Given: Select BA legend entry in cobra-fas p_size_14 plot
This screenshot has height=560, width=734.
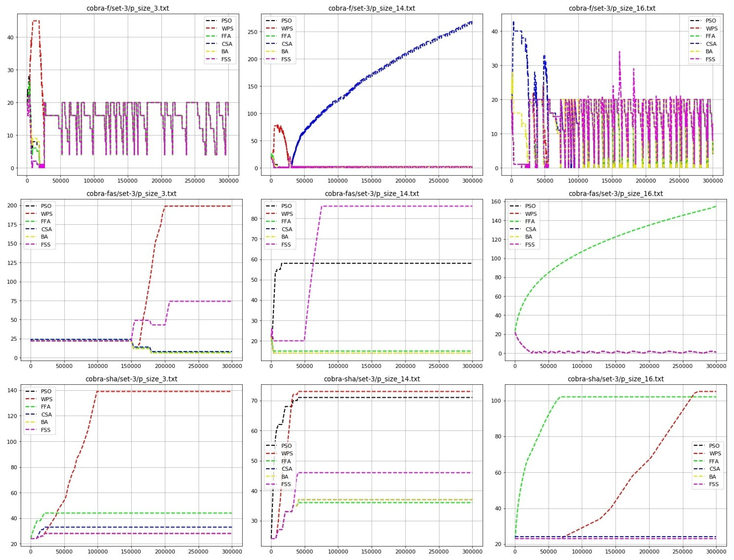Looking at the screenshot, I should 285,237.
